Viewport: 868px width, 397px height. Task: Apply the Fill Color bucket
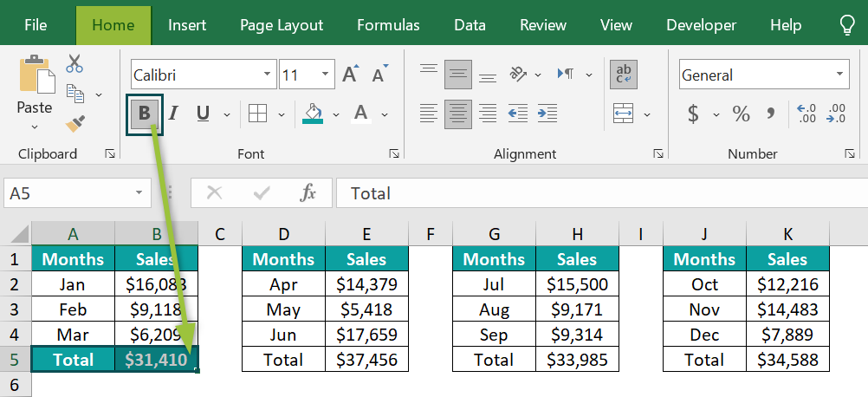pos(314,114)
